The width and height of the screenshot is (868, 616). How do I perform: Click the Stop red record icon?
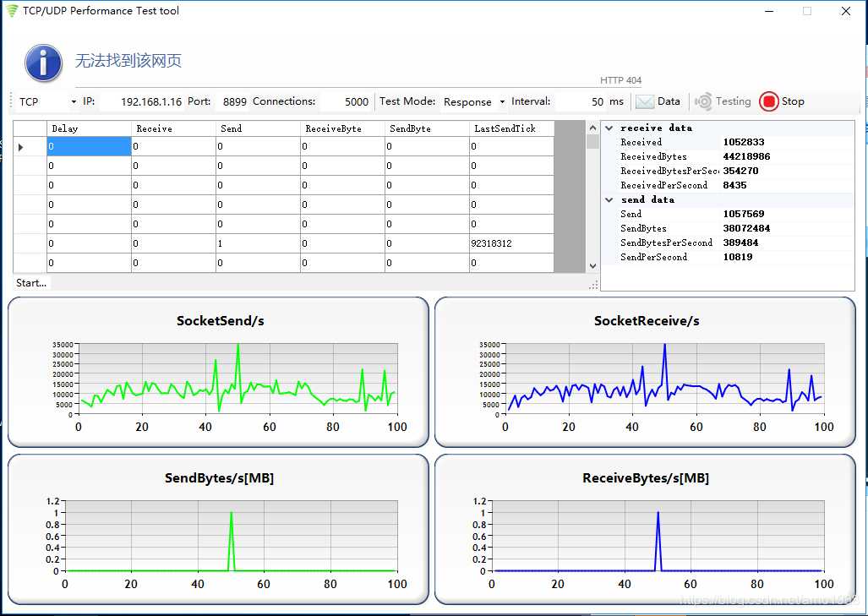click(x=769, y=101)
